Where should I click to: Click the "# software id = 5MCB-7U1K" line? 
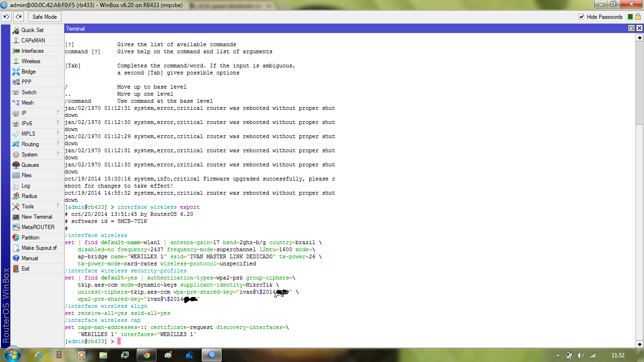(106, 221)
